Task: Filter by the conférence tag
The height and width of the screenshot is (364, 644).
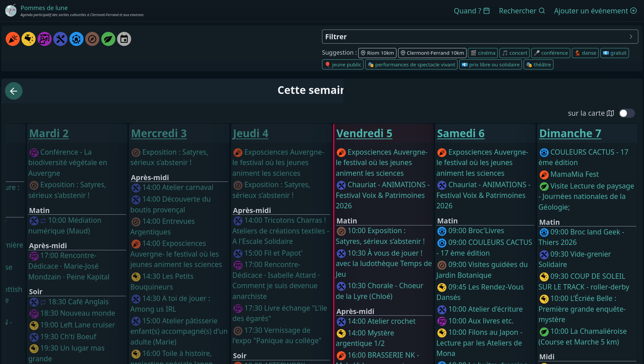Action: point(551,53)
